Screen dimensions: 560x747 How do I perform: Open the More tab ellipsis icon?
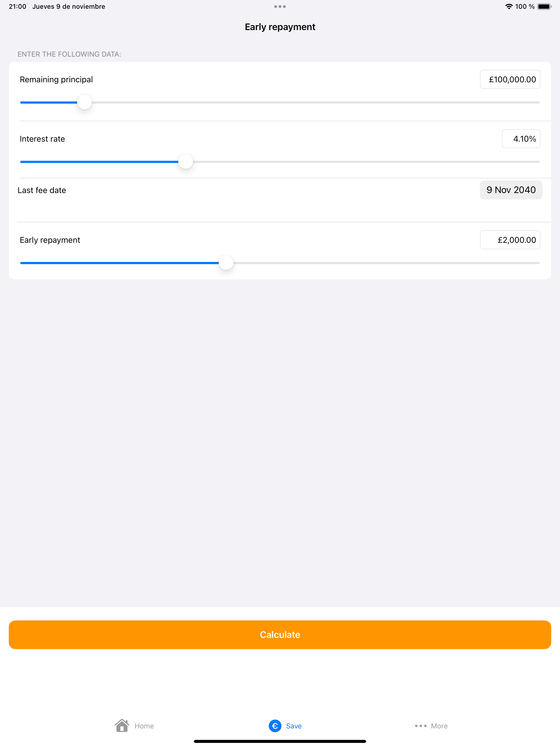click(421, 726)
